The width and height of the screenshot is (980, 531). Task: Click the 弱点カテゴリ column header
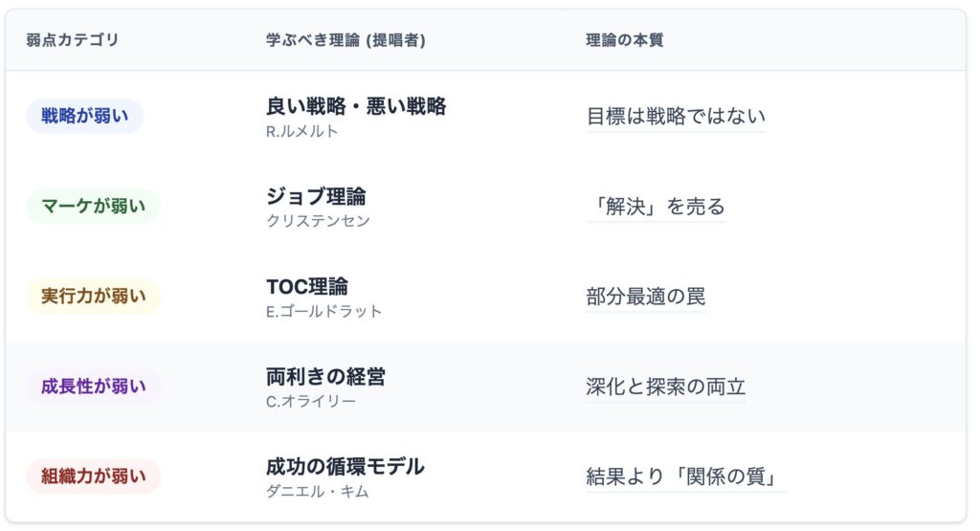pos(72,40)
